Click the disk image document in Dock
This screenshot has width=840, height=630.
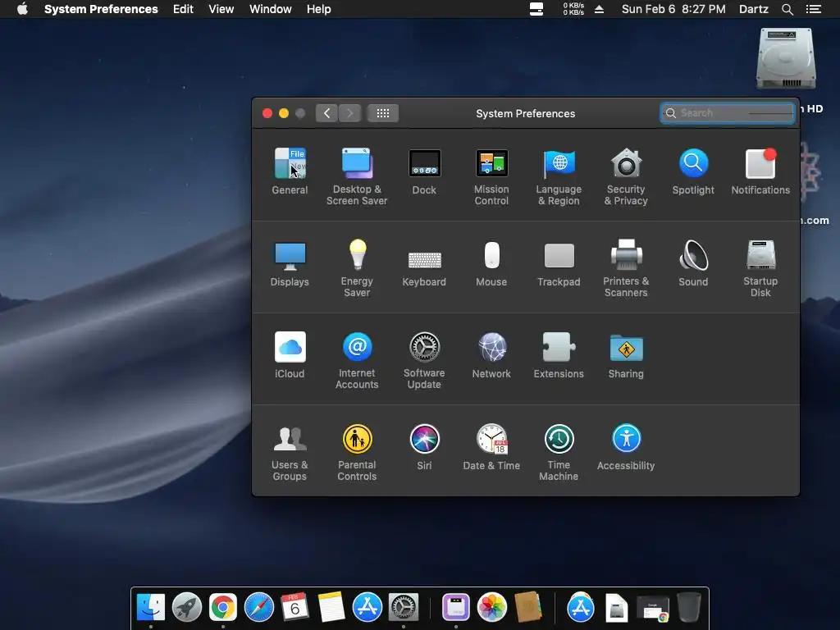coord(617,608)
